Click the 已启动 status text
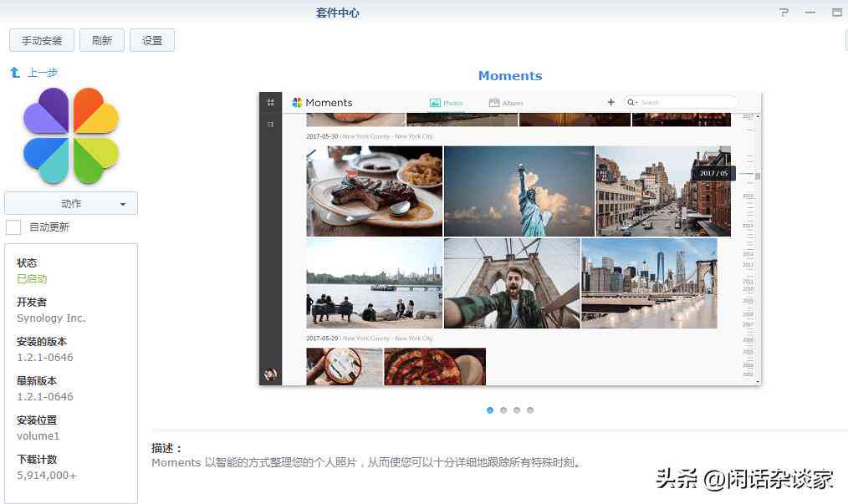This screenshot has height=504, width=848. tap(32, 279)
